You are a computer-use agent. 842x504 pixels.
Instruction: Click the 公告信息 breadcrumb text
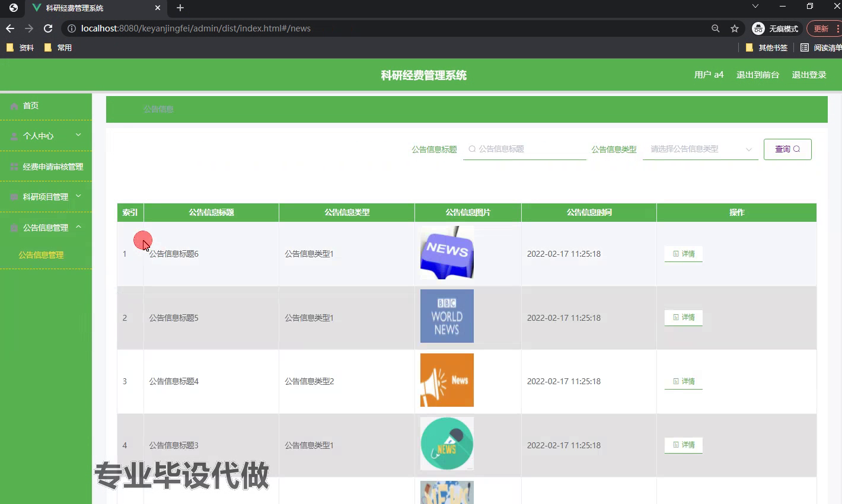point(158,109)
